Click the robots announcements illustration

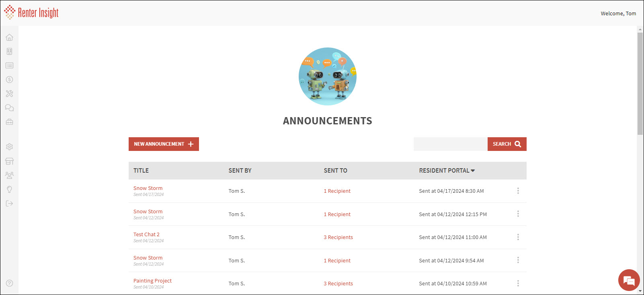328,76
